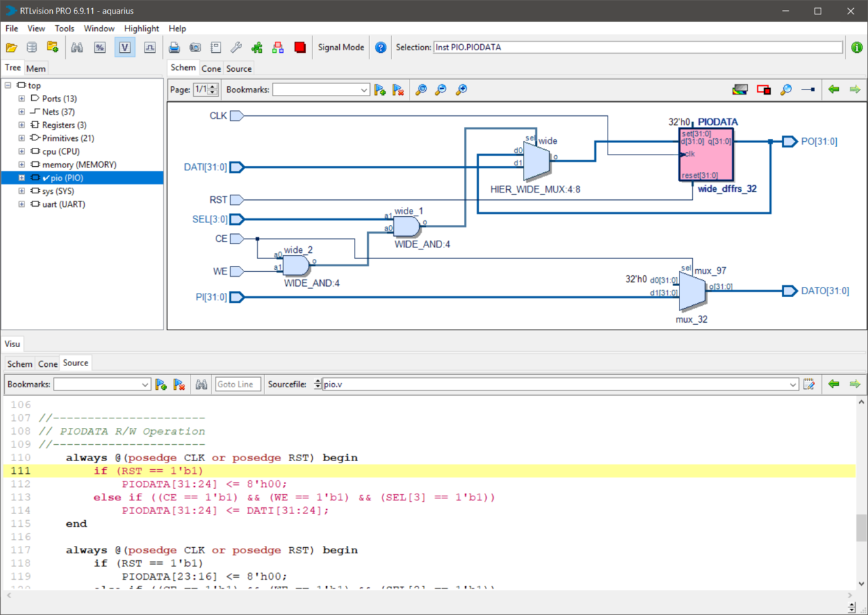Click the open folder icon in main toolbar

click(12, 47)
